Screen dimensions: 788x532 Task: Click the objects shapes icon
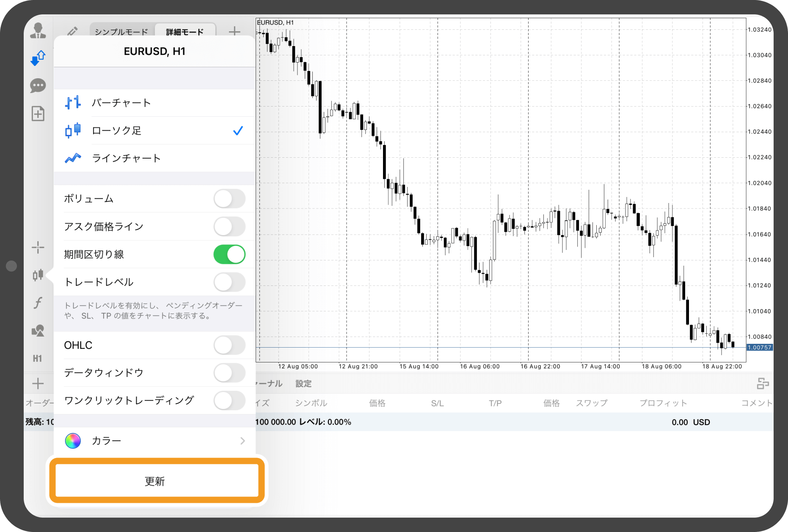38,331
